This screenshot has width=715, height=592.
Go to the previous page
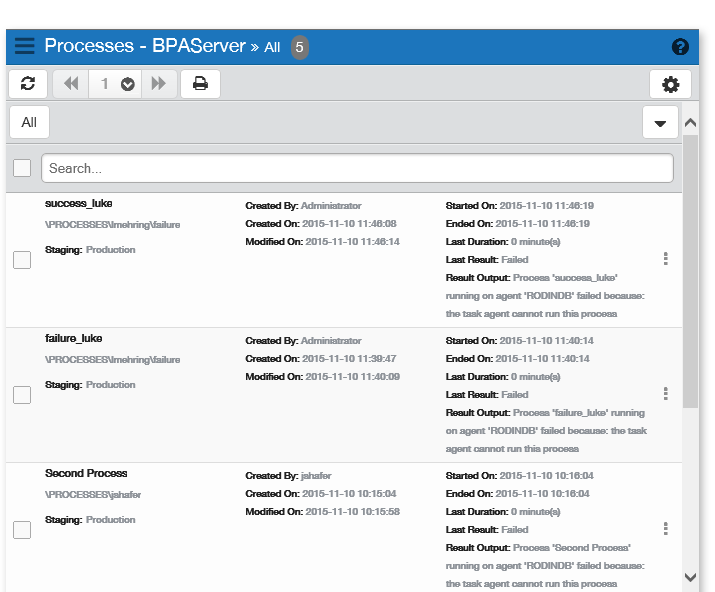click(x=71, y=84)
